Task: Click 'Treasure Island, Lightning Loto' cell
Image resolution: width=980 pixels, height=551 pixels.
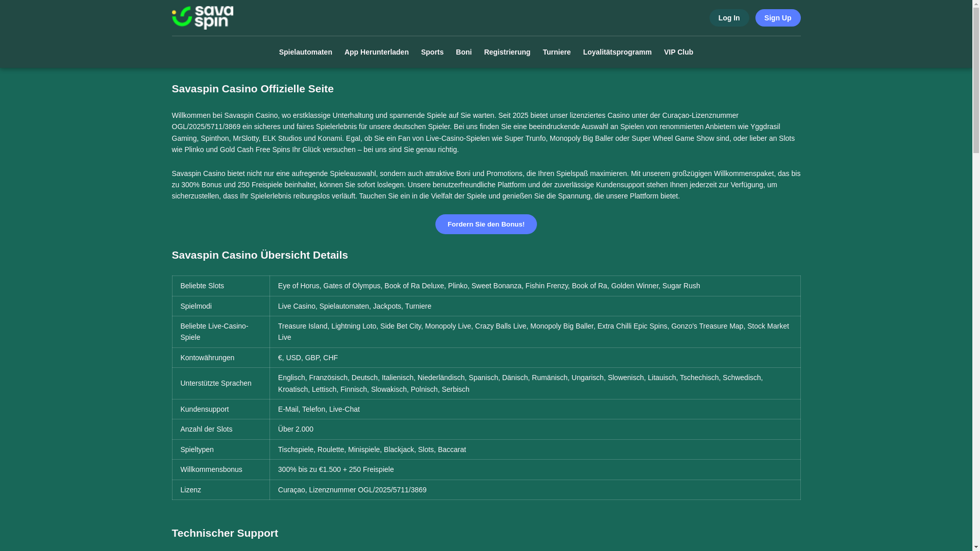Action: 535,332
